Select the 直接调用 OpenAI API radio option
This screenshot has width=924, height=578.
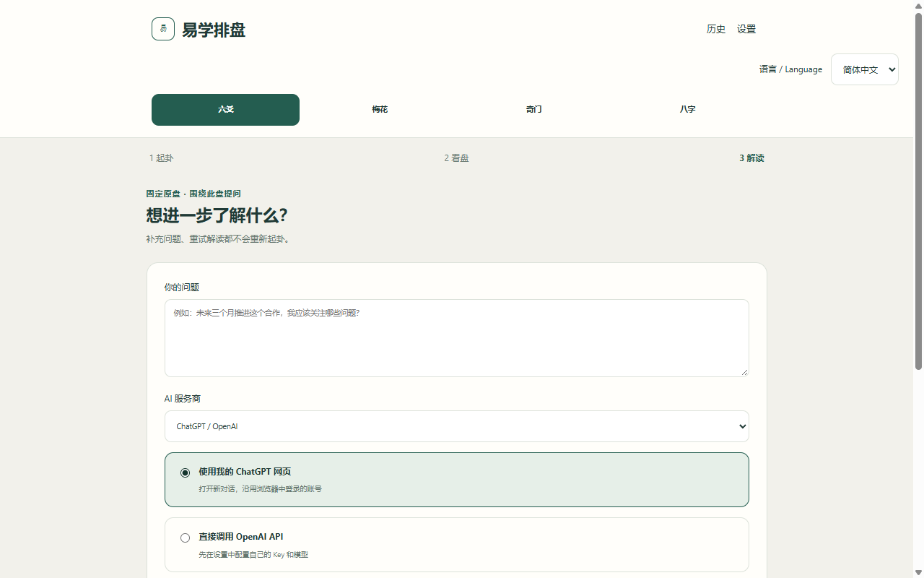pyautogui.click(x=185, y=538)
